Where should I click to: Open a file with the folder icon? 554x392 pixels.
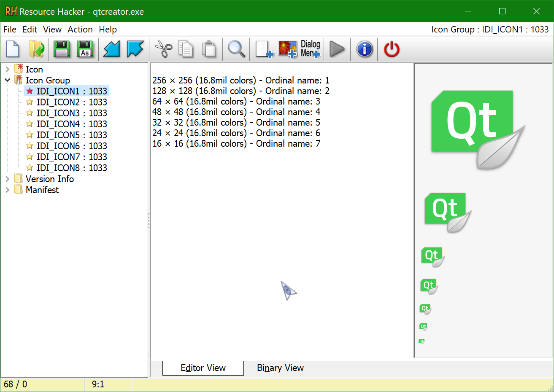37,49
